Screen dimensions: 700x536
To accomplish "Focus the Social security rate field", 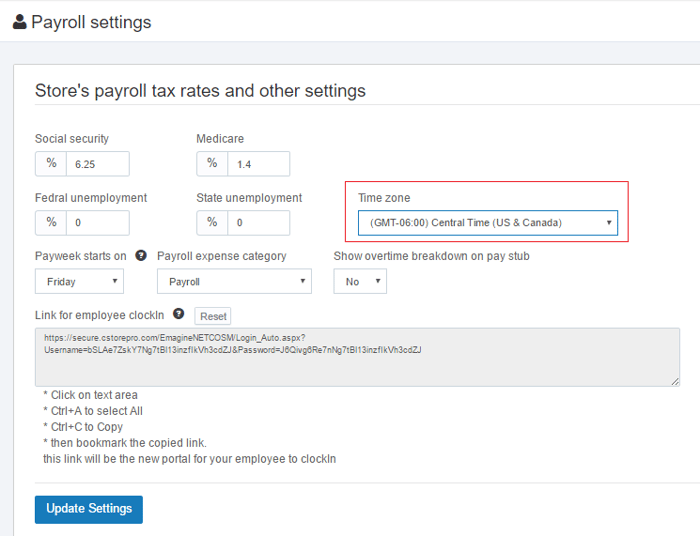I will [97, 163].
